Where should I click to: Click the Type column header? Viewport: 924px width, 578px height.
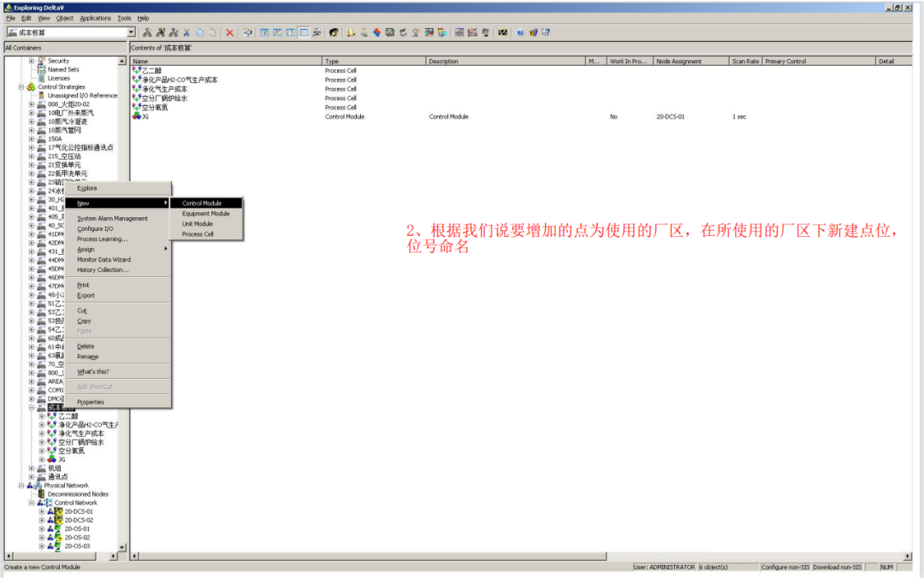pos(332,62)
